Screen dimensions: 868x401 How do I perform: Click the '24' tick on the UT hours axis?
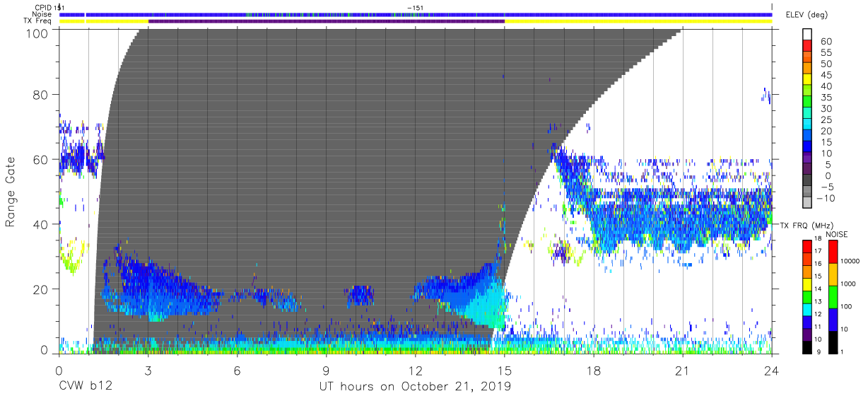click(772, 370)
